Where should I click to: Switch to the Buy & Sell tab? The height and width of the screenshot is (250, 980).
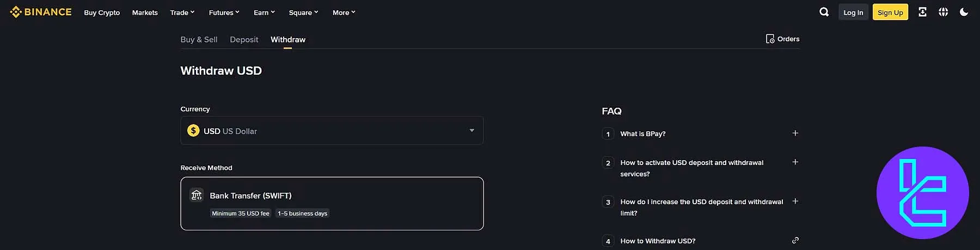click(199, 40)
